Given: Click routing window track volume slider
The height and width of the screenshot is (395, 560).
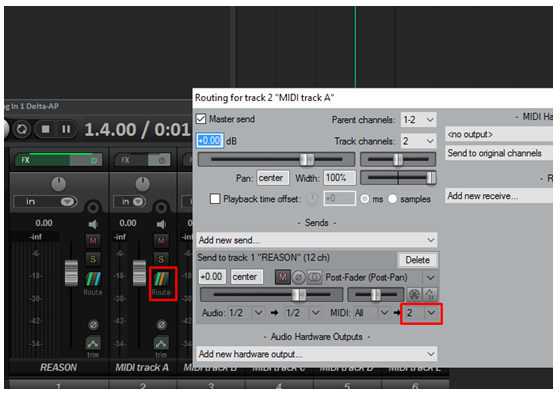Looking at the screenshot, I should point(276,159).
